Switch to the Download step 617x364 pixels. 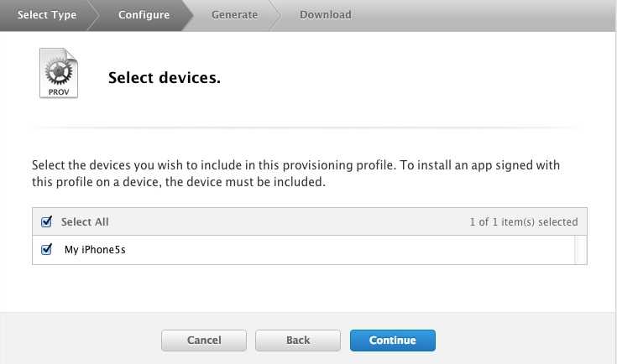point(326,15)
